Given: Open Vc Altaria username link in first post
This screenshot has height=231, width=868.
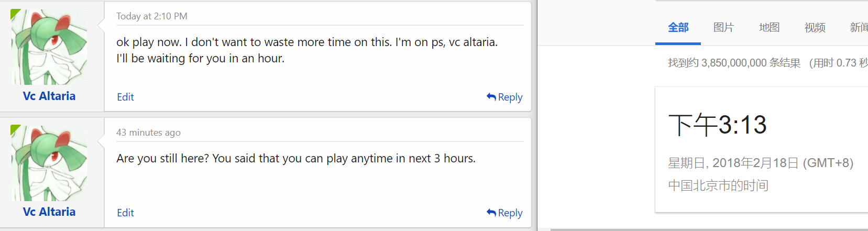Looking at the screenshot, I should [49, 96].
